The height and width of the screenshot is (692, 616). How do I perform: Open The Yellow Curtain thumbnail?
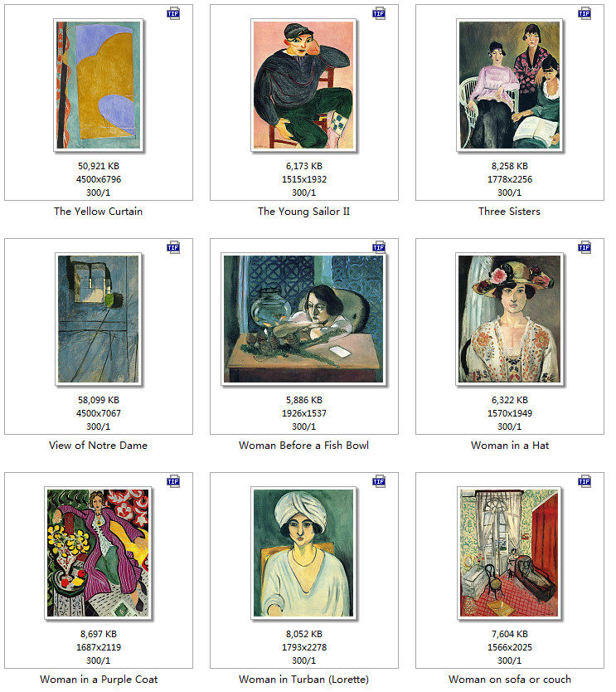(x=99, y=85)
